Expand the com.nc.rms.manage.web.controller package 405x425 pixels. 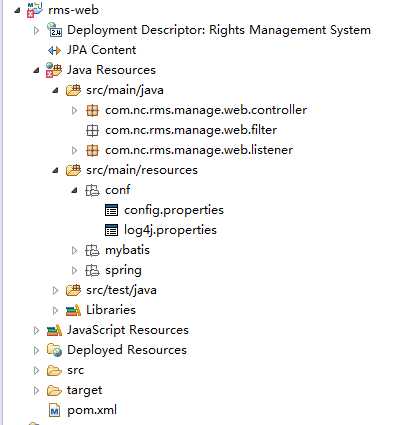[x=75, y=110]
